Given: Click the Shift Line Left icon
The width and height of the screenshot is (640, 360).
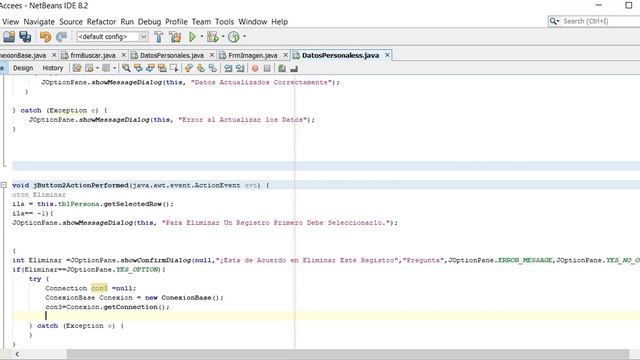Looking at the screenshot, I should click(x=228, y=68).
